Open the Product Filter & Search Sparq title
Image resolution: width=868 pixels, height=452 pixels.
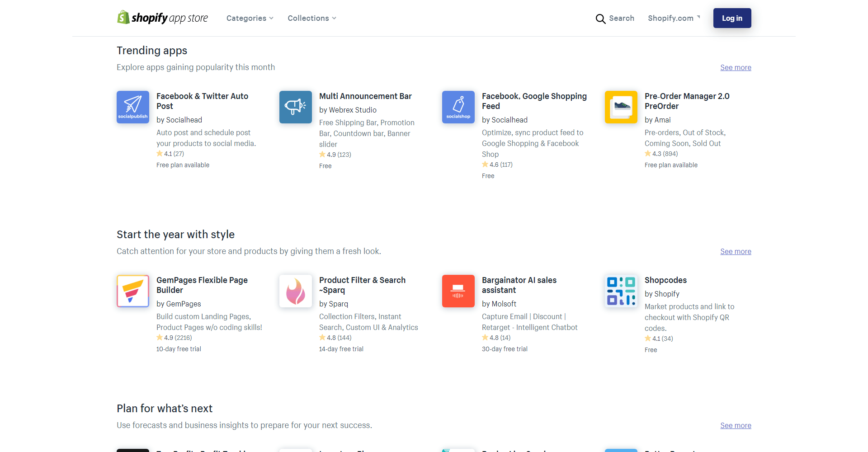[x=362, y=285]
